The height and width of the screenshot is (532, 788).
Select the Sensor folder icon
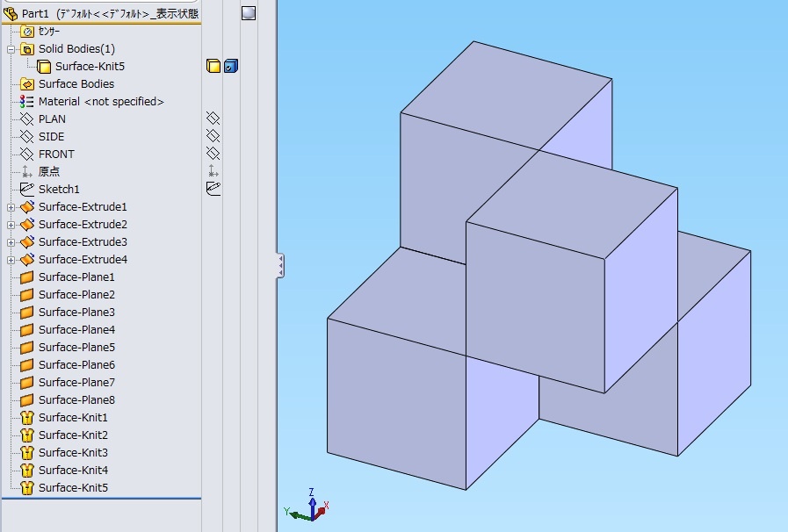click(27, 32)
